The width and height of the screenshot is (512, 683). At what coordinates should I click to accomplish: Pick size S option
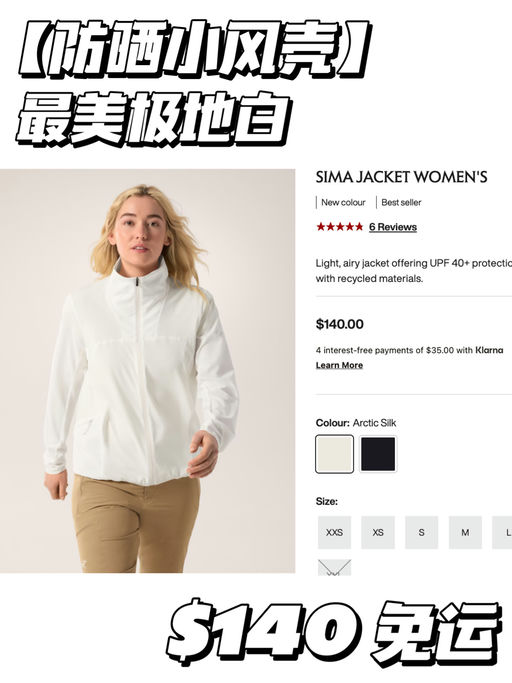pyautogui.click(x=421, y=532)
